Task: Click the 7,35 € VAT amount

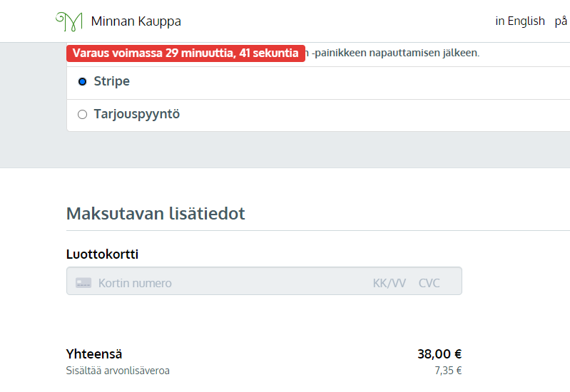Action: 449,371
